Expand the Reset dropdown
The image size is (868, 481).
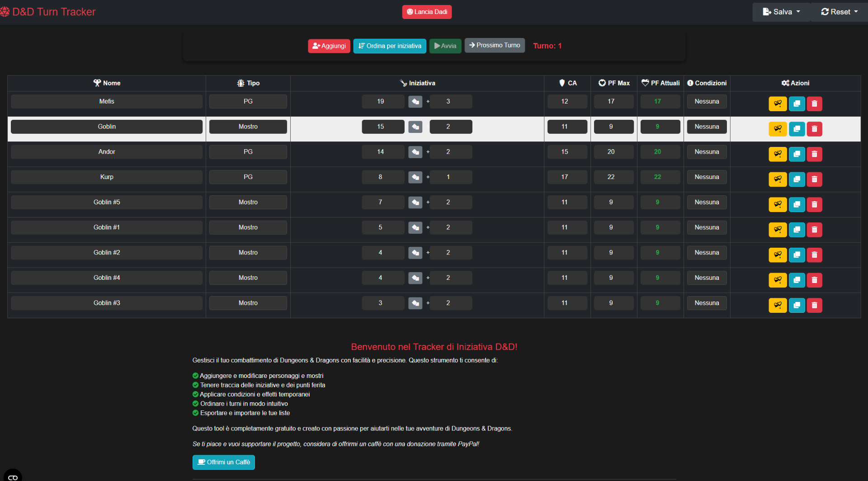[839, 12]
